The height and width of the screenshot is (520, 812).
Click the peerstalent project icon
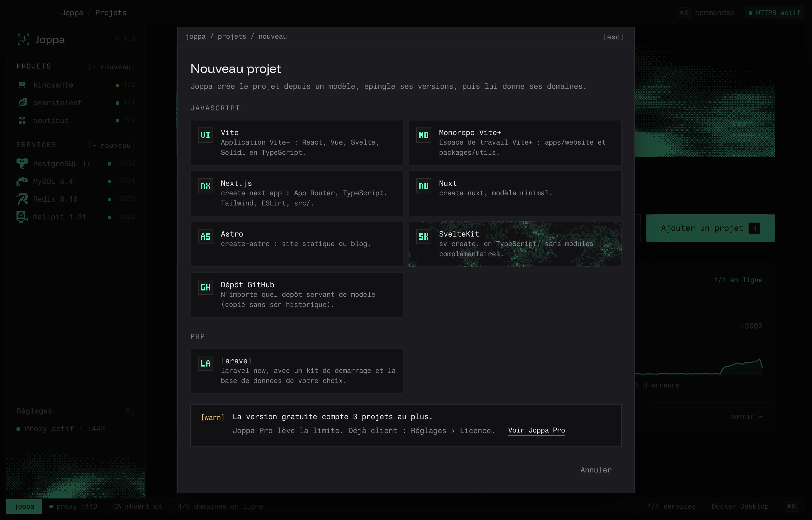(x=22, y=102)
